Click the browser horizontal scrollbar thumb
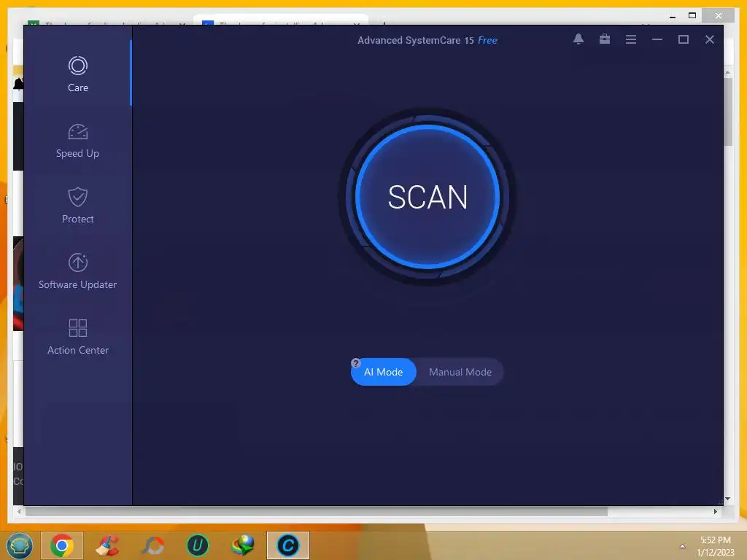Image resolution: width=747 pixels, height=560 pixels. point(317,511)
